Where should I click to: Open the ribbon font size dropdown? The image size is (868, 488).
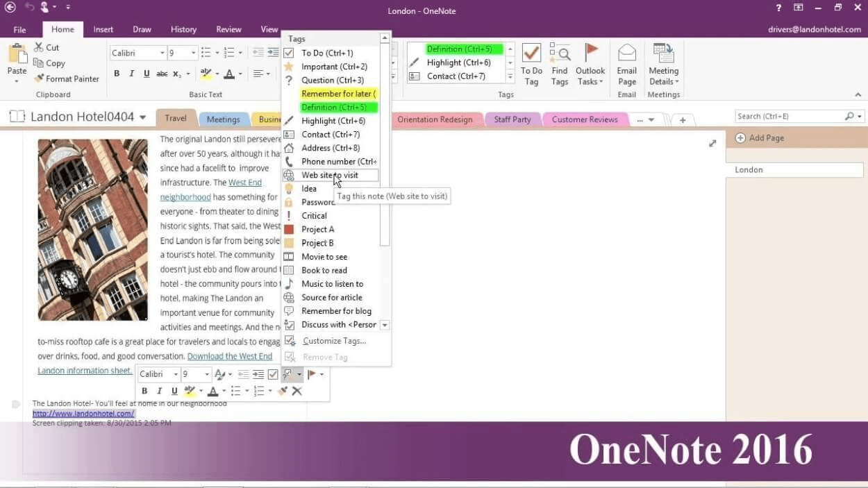tap(194, 53)
